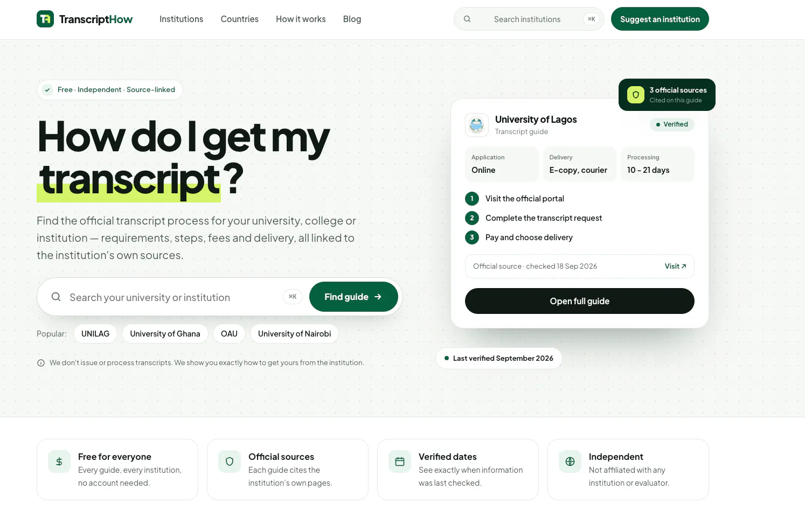Click the checkmark icon in Free Independent badge

point(47,90)
